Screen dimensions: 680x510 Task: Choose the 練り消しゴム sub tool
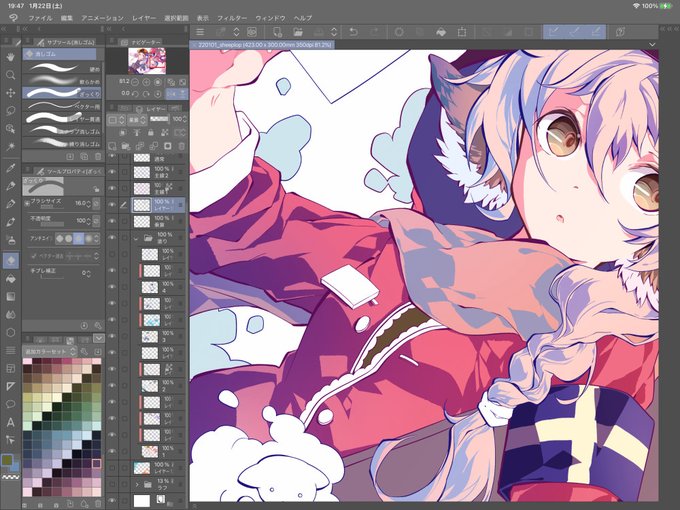click(x=62, y=143)
